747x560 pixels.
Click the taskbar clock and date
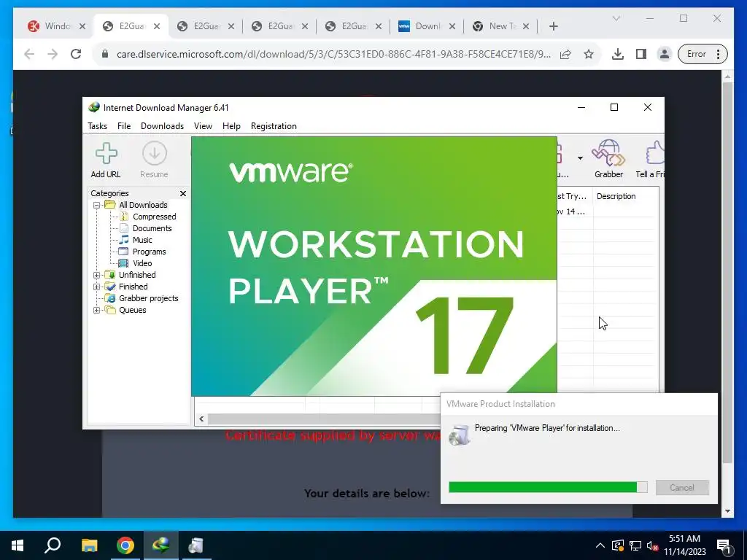684,545
